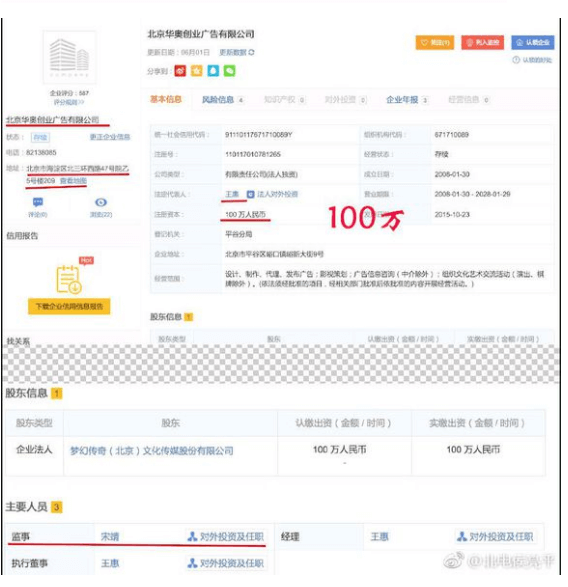Screen dimensions: 568x587
Task: Share company page to Weibo
Action: (180, 71)
